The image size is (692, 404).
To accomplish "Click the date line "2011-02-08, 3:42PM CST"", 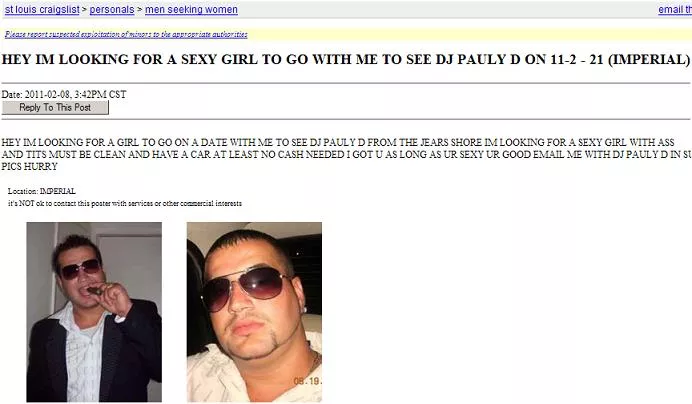I will coord(75,94).
